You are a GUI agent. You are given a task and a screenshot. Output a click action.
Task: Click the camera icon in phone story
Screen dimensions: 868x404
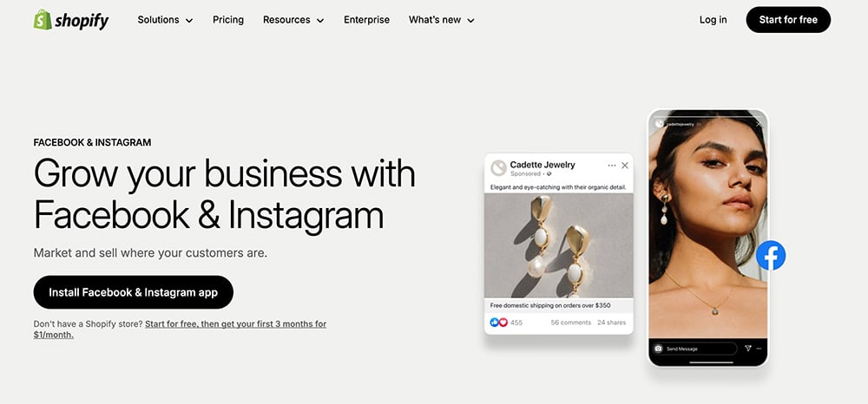pyautogui.click(x=659, y=349)
